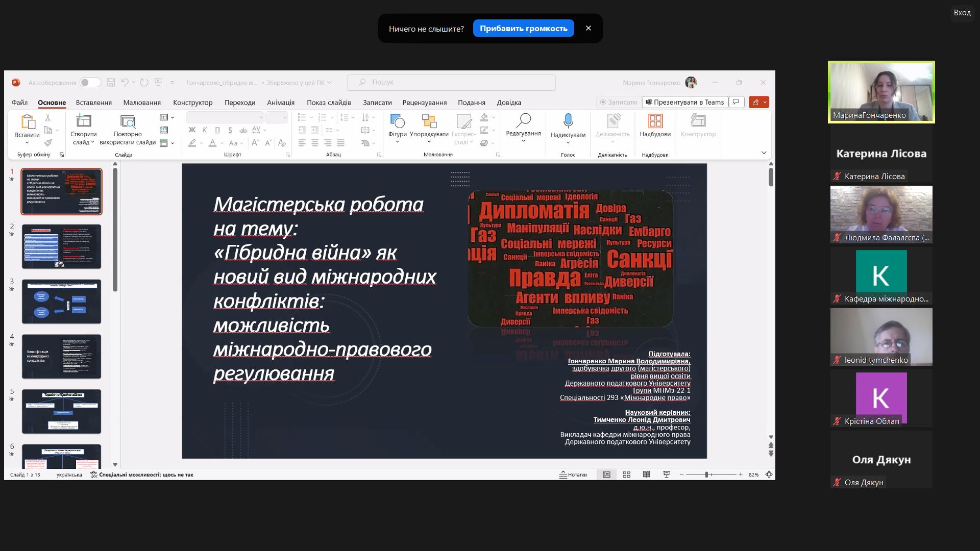The height and width of the screenshot is (551, 980).
Task: Switch to the Переходи tab
Action: pos(240,103)
